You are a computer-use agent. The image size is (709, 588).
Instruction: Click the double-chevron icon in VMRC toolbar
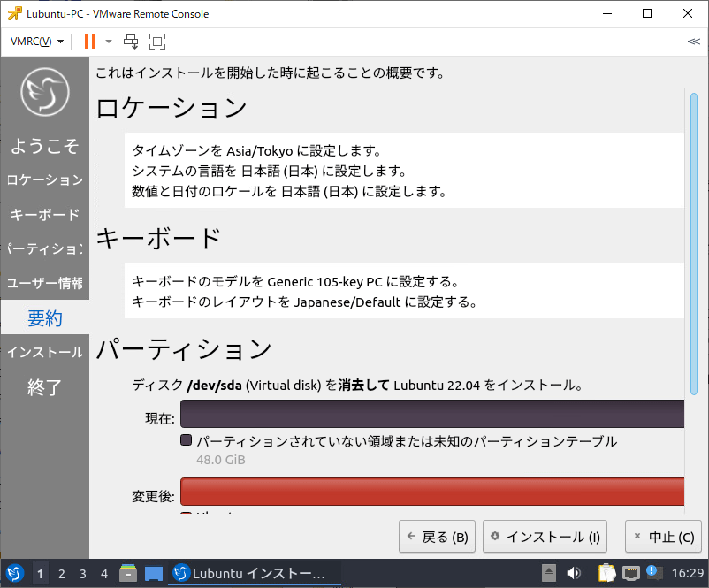(x=694, y=42)
